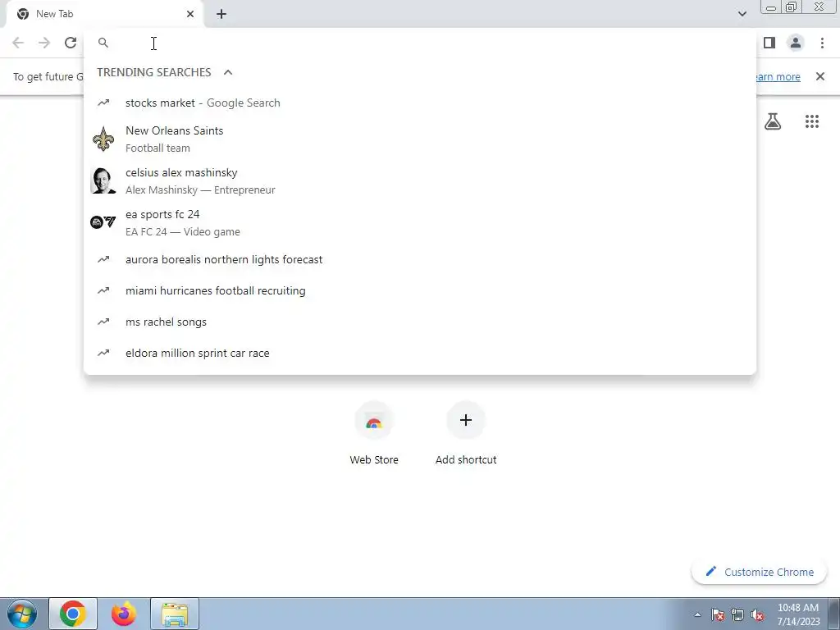Click the muted volume tray icon
This screenshot has width=840, height=630.
757,614
